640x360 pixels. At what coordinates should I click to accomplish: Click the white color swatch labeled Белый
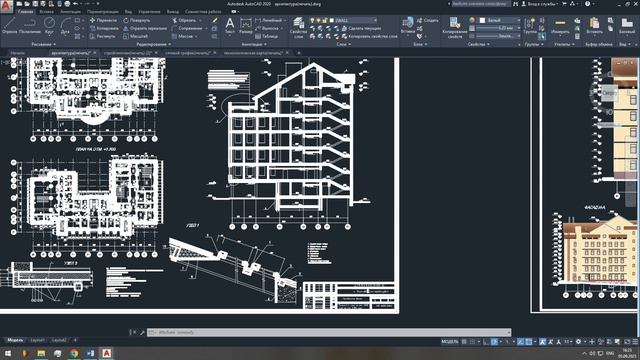(x=482, y=20)
